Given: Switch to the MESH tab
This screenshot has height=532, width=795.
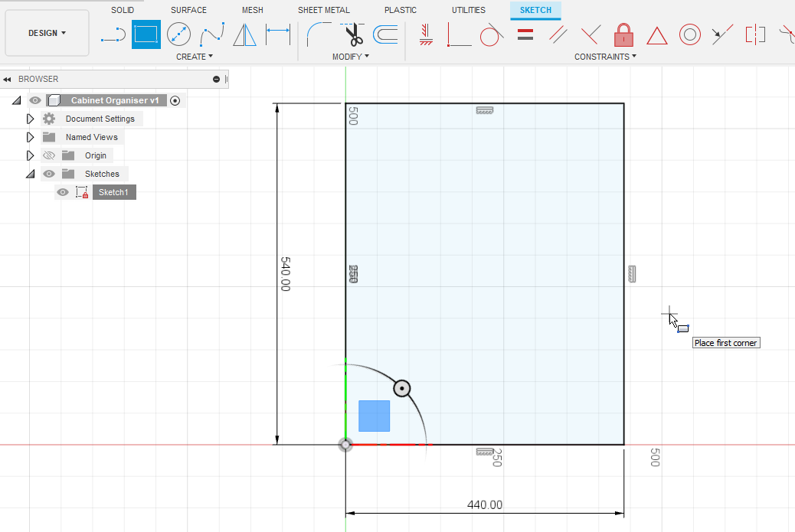Looking at the screenshot, I should coord(253,10).
